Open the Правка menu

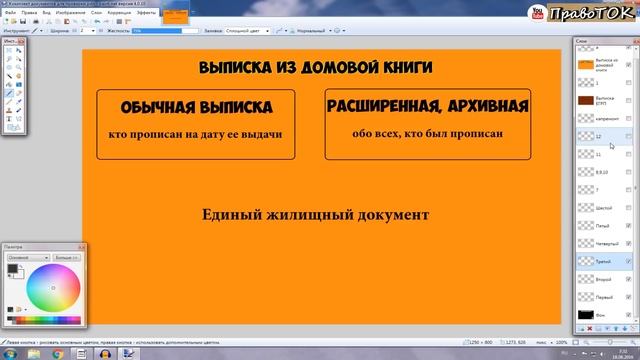coord(29,13)
